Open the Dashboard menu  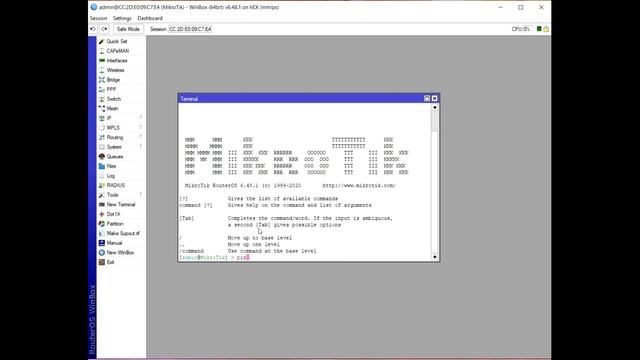pyautogui.click(x=150, y=18)
